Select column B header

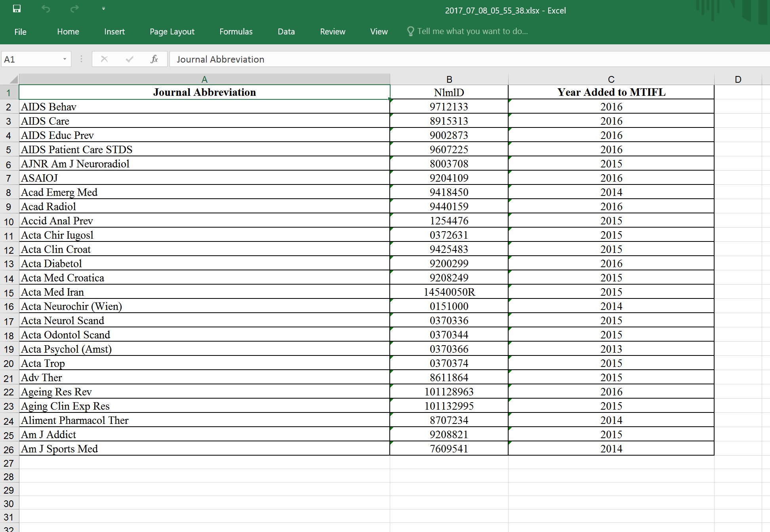(449, 79)
